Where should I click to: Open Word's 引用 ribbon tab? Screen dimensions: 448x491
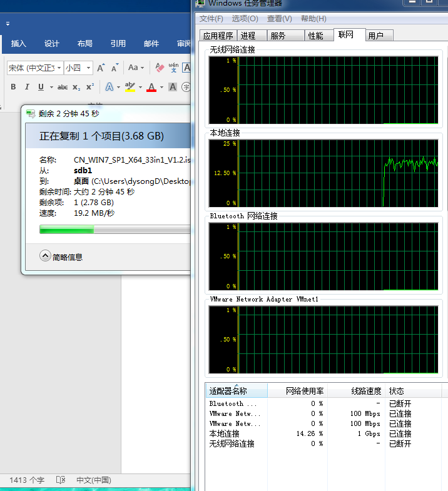click(x=118, y=44)
